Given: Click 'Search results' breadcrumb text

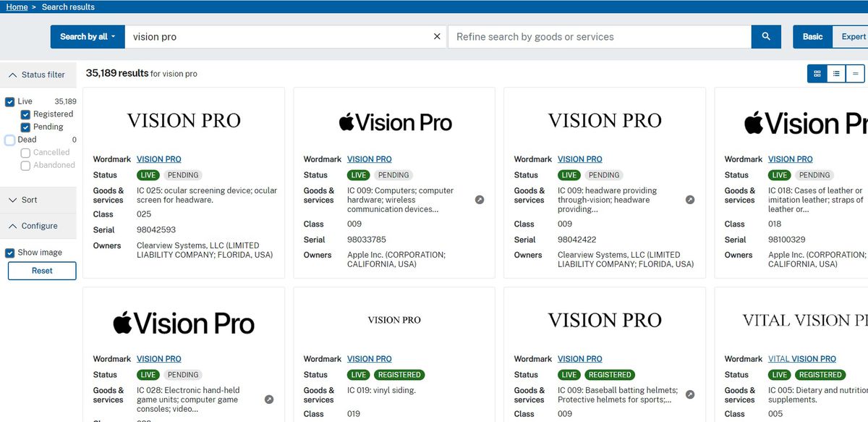Looking at the screenshot, I should (68, 7).
